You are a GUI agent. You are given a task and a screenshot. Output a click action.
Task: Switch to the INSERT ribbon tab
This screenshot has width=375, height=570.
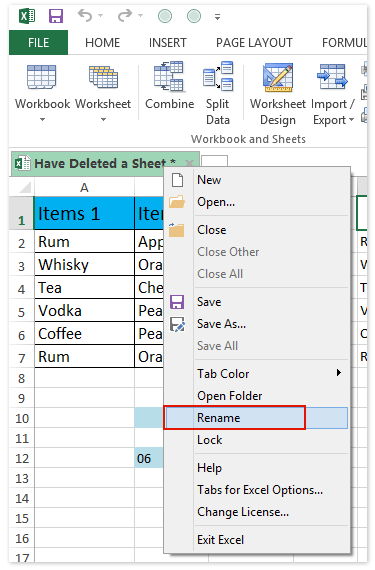tap(168, 43)
